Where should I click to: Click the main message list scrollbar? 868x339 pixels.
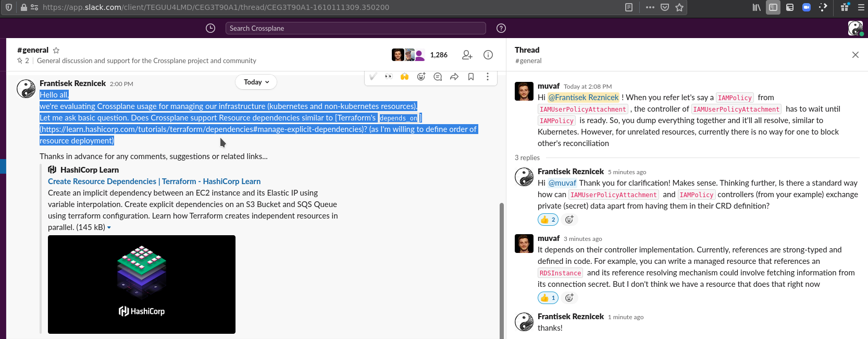tap(502, 271)
